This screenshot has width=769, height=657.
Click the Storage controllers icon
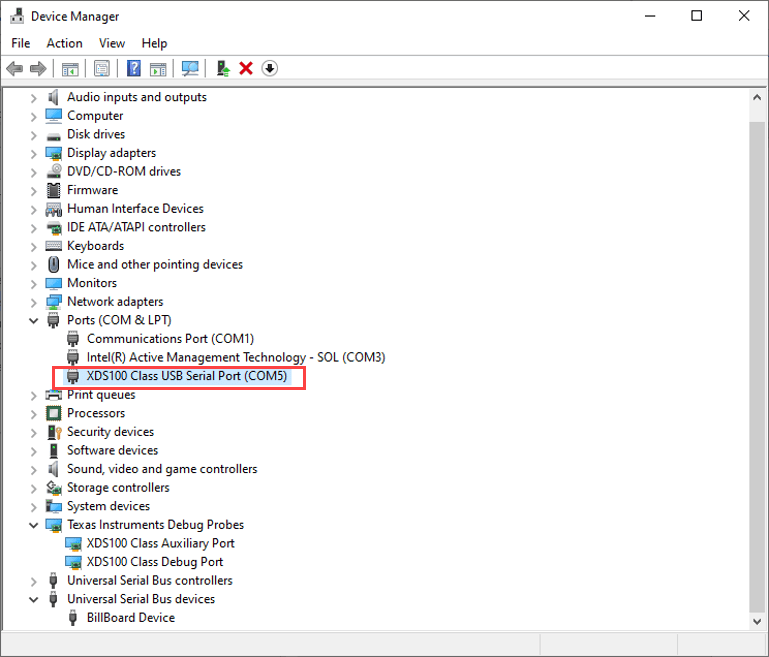(53, 487)
